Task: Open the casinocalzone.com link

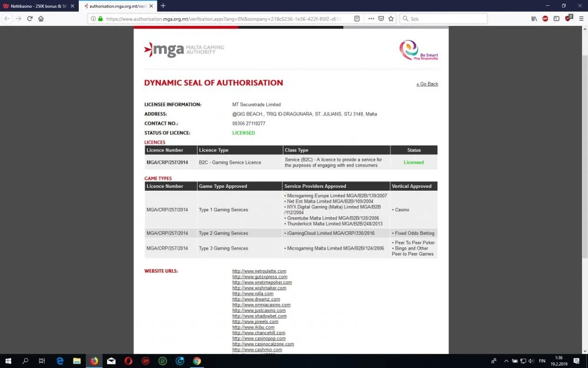Action: [263, 344]
